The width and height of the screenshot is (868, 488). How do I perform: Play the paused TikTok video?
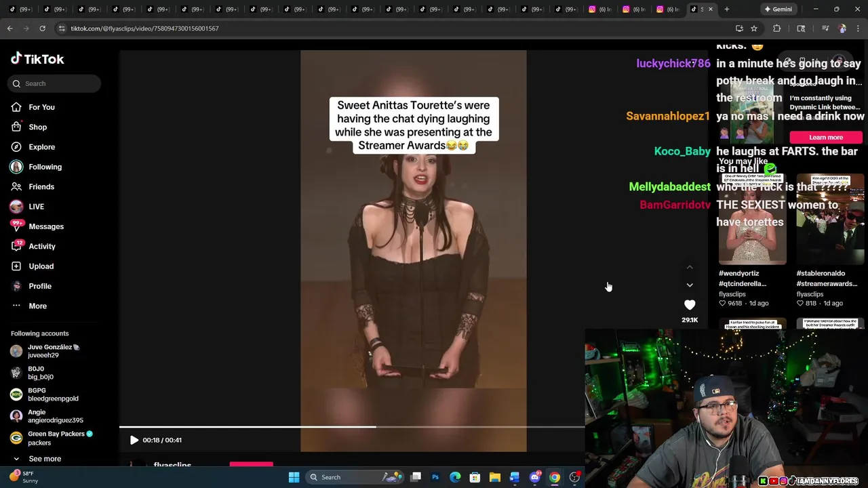click(x=134, y=440)
